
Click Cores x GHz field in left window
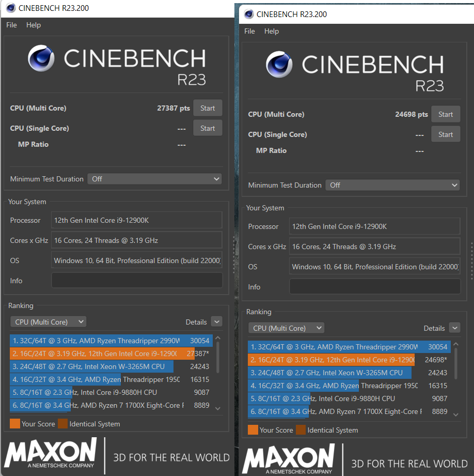pos(137,240)
